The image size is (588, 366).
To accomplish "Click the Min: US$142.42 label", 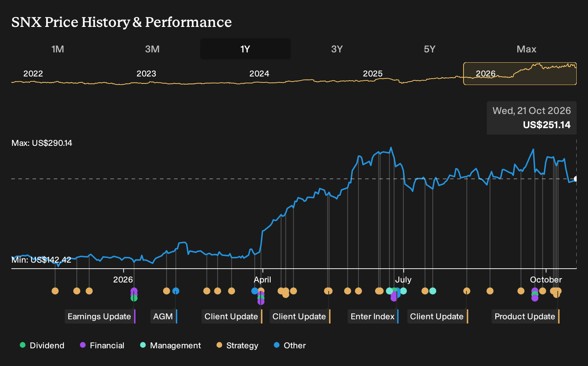I will click(x=41, y=260).
